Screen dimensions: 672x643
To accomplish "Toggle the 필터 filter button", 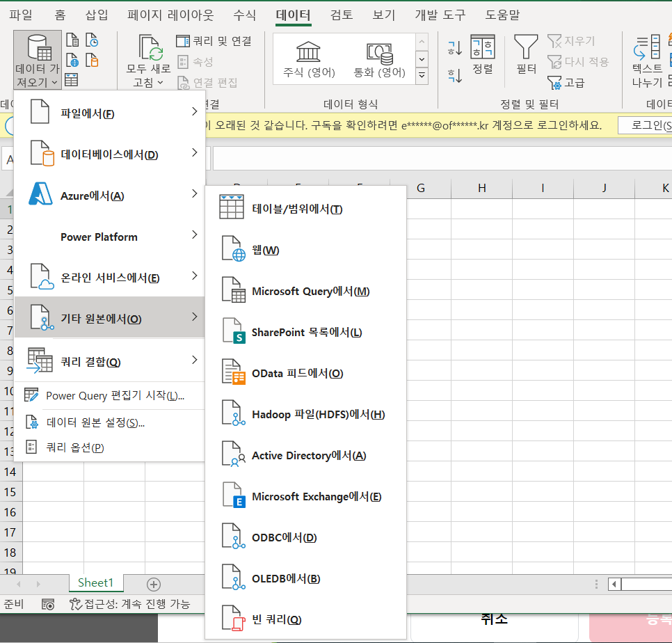I will [x=526, y=54].
